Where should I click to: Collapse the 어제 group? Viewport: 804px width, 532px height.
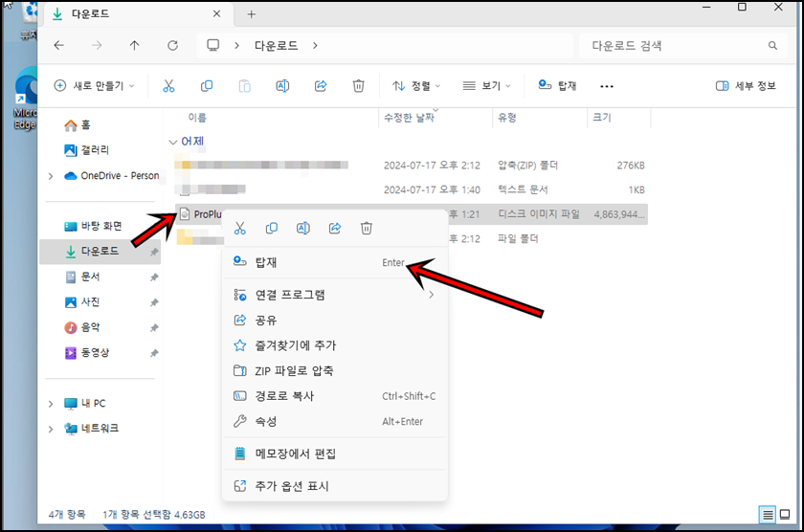(x=173, y=142)
